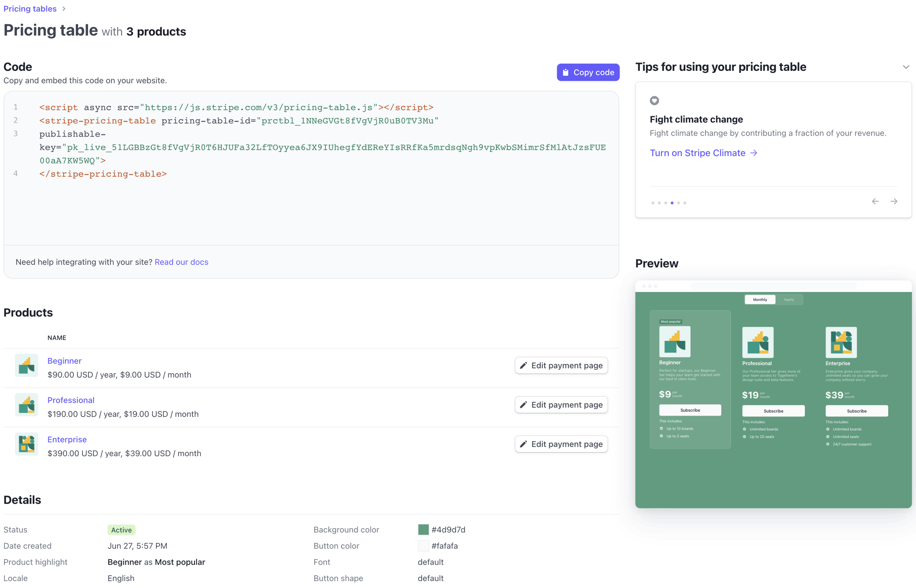The width and height of the screenshot is (916, 588).
Task: Select the first tip carousel dot
Action: click(653, 203)
